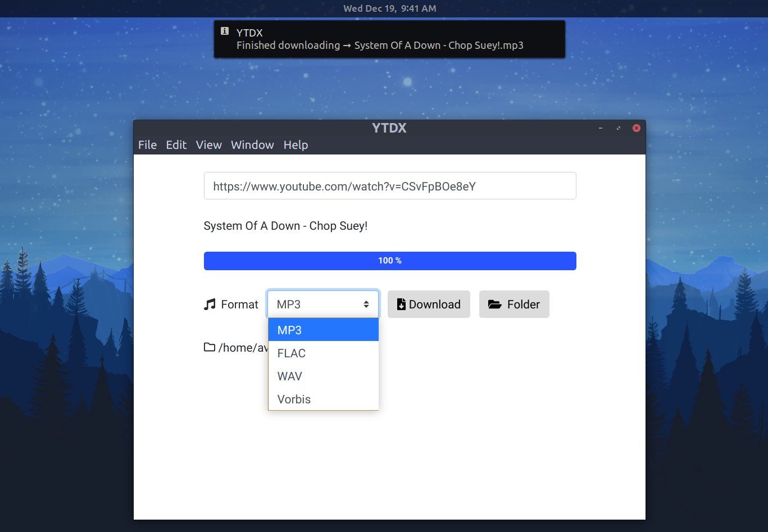Screen dimensions: 768x532
Task: Open the Help menu
Action: (x=296, y=145)
